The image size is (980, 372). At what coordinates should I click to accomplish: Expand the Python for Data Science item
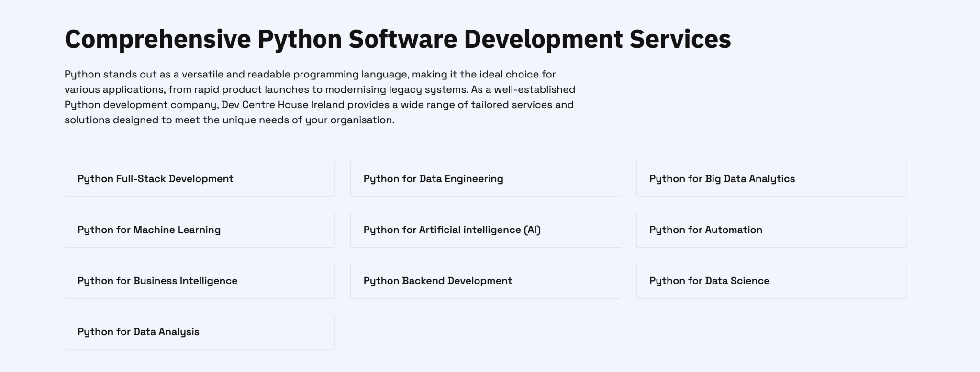[x=771, y=281]
